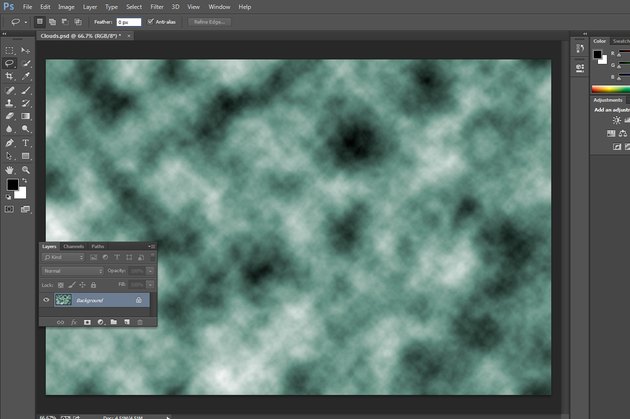Toggle Quick Mask mode
Image resolution: width=630 pixels, height=419 pixels.
click(x=9, y=209)
